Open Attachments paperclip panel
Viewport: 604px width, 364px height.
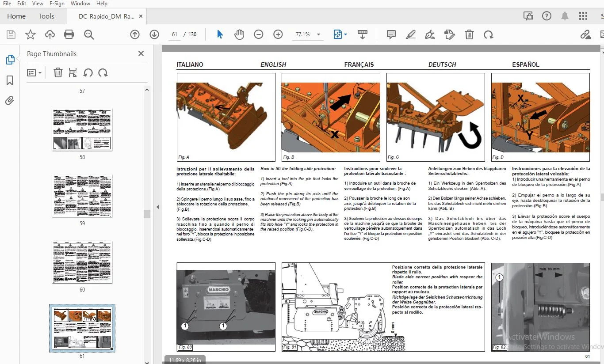point(10,101)
